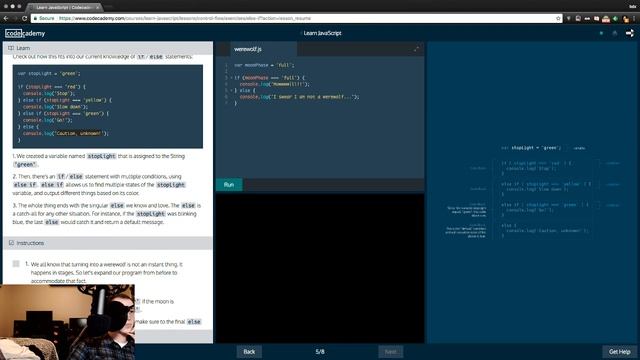Click the green diamond extension icon
Image resolution: width=640 pixels, height=360 pixels.
tap(616, 18)
